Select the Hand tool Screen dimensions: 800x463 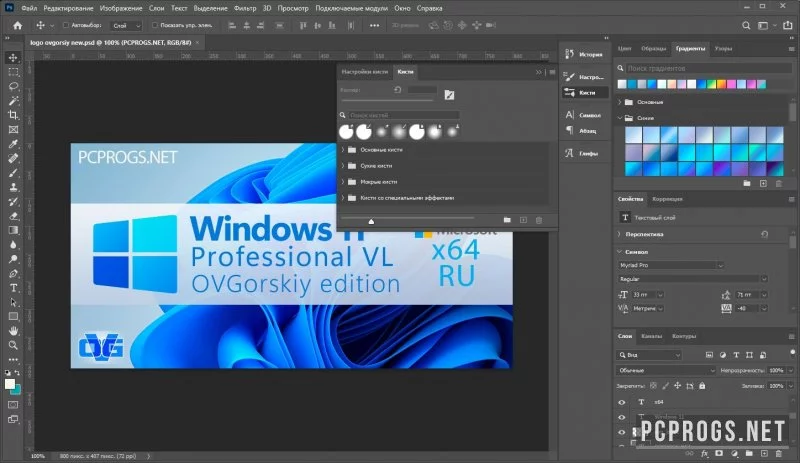tap(13, 331)
